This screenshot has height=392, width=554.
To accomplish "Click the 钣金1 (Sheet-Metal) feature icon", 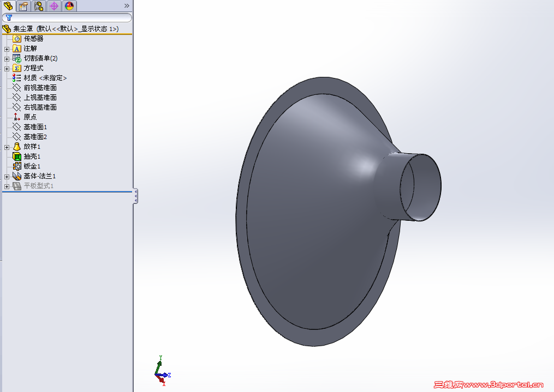I will (x=17, y=166).
